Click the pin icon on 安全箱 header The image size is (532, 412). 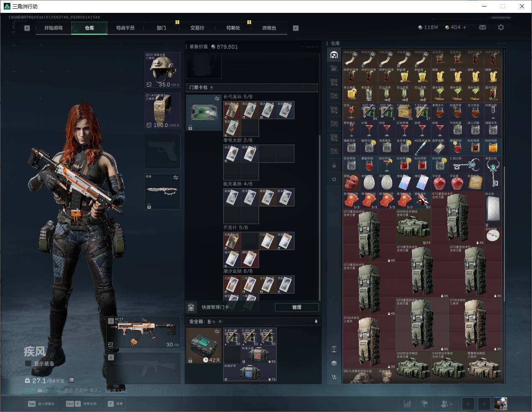pos(316,321)
